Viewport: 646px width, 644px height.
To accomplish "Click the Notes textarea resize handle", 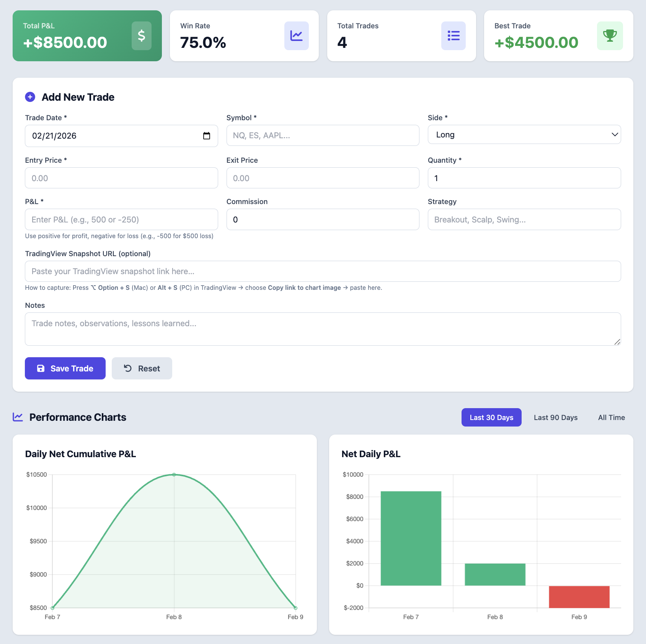I will 618,343.
